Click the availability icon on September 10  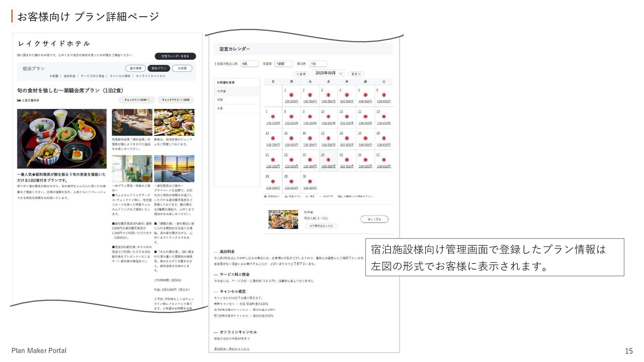coord(328,117)
